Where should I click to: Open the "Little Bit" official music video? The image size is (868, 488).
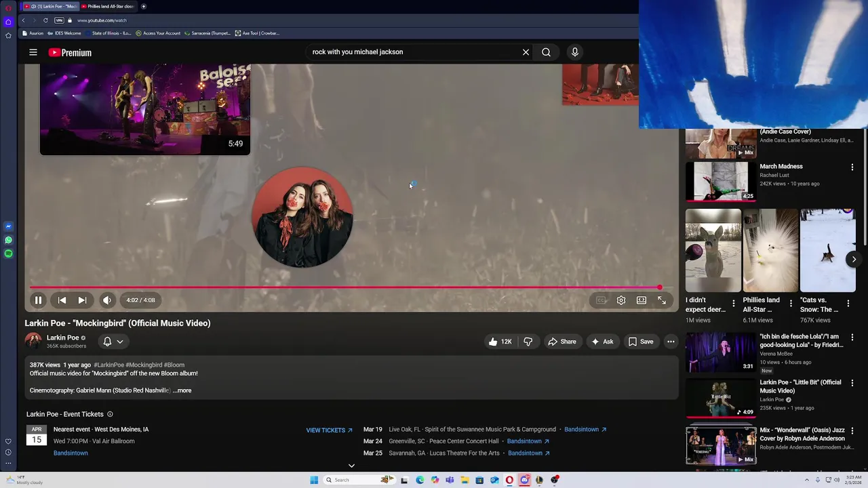click(x=720, y=397)
